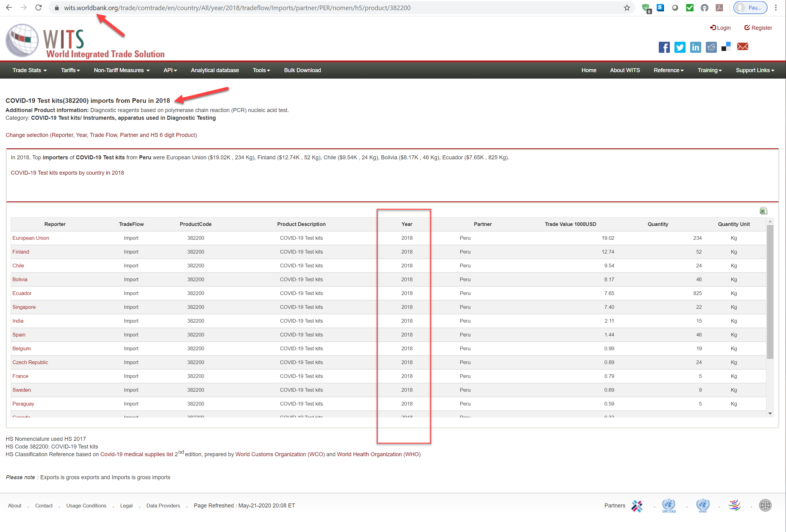The height and width of the screenshot is (532, 786).
Task: Open the Analytical database menu item
Action: pos(215,70)
